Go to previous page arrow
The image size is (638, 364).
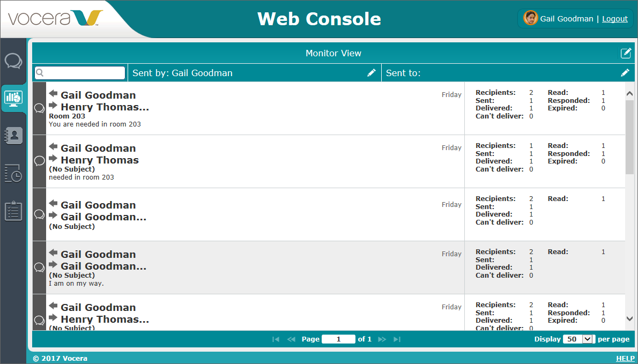[x=291, y=339]
